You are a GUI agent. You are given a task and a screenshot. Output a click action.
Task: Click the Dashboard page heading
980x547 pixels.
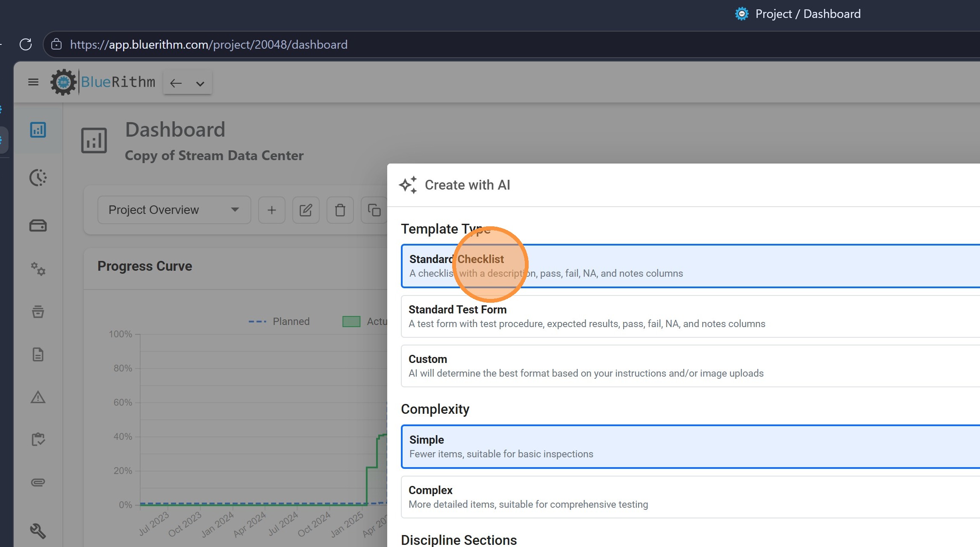pyautogui.click(x=175, y=129)
